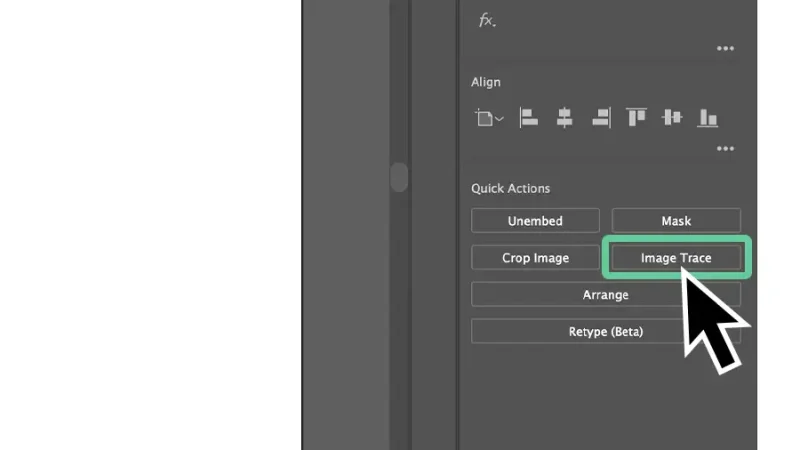Select Vertical Align Bottom icon

click(708, 118)
